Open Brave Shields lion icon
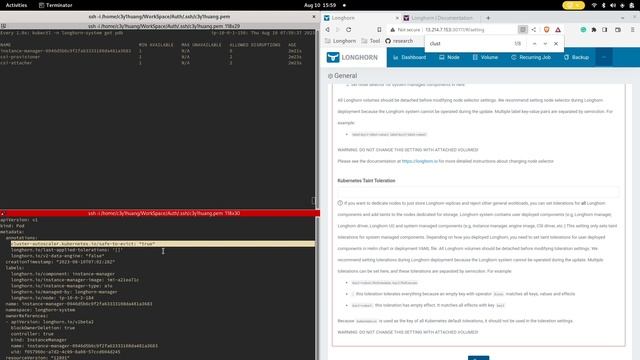Image resolution: width=640 pixels, height=360 pixels. pyautogui.click(x=547, y=30)
